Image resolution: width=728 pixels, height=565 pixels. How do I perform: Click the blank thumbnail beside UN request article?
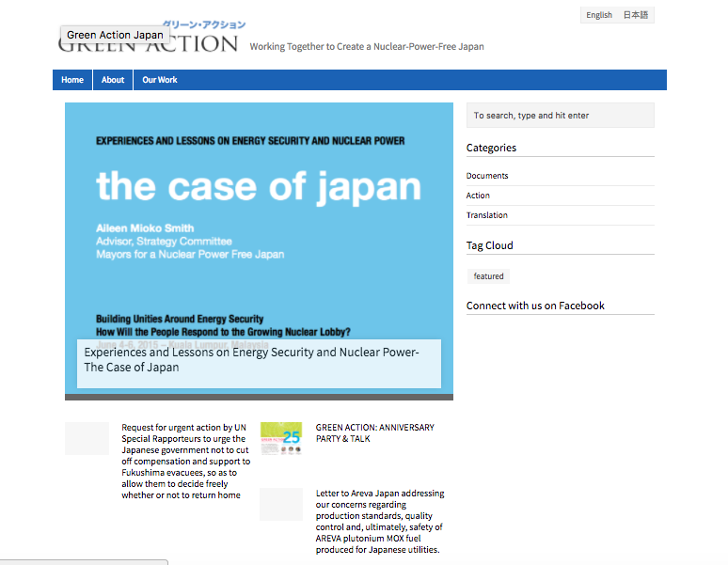(x=87, y=438)
